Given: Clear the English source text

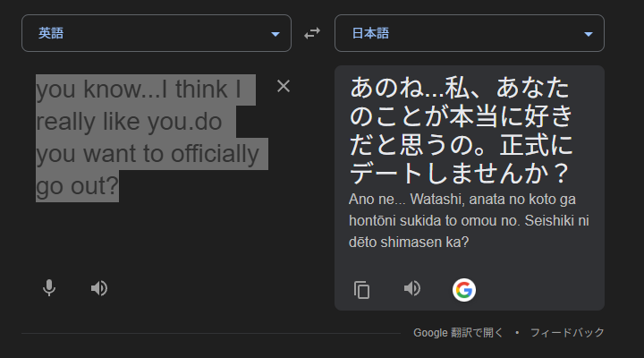Looking at the screenshot, I should (x=284, y=86).
